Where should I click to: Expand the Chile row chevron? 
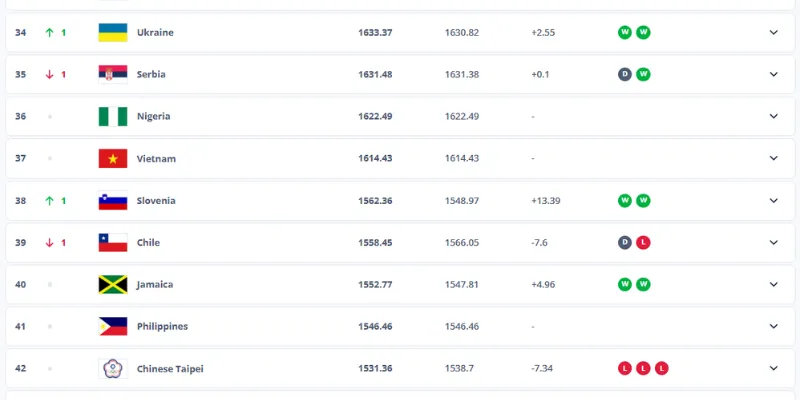click(773, 242)
